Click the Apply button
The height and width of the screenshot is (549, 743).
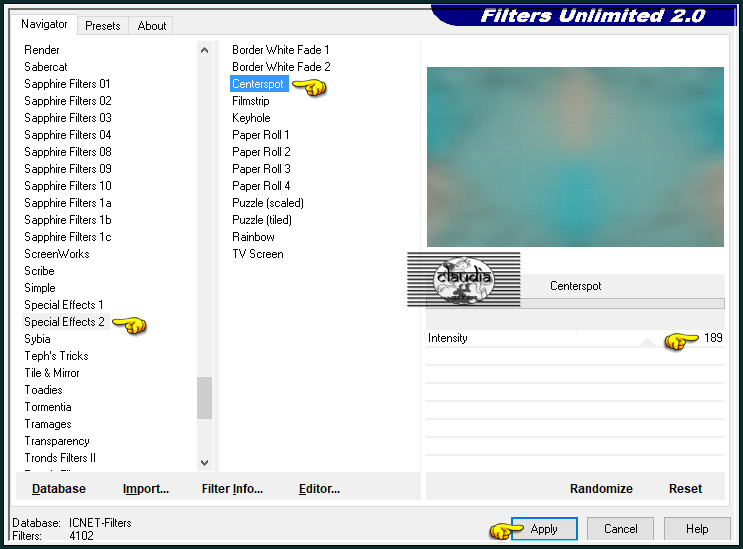[x=544, y=529]
